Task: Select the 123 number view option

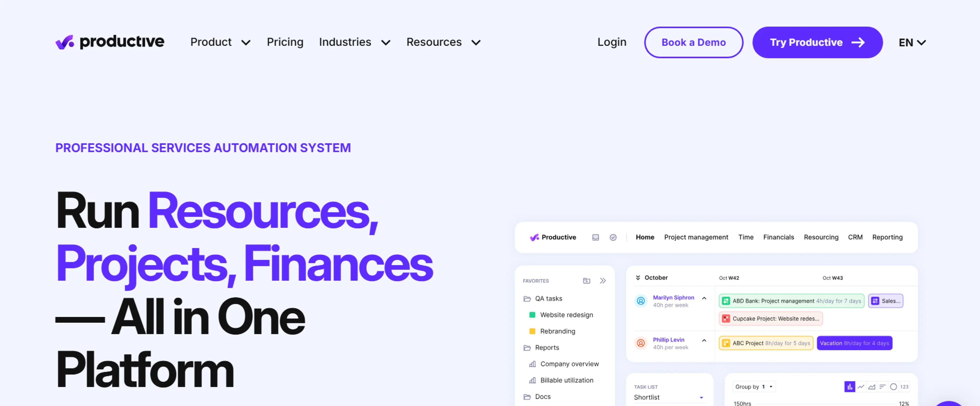Action: pyautogui.click(x=904, y=387)
